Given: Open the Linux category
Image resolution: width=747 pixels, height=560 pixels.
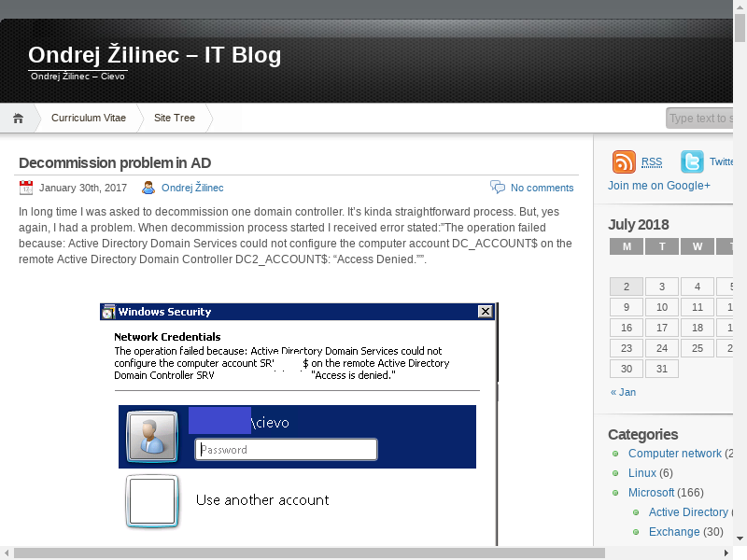Looking at the screenshot, I should coord(642,473).
